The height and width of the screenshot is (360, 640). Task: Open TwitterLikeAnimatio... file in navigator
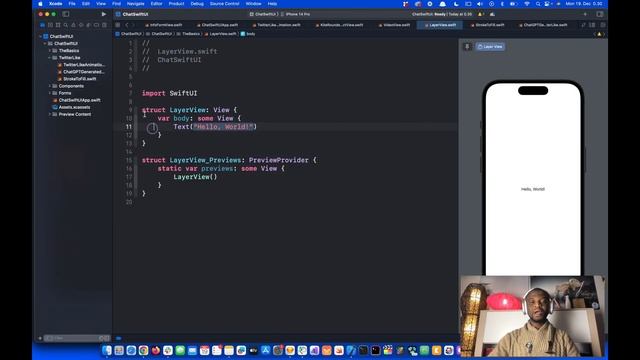point(81,65)
